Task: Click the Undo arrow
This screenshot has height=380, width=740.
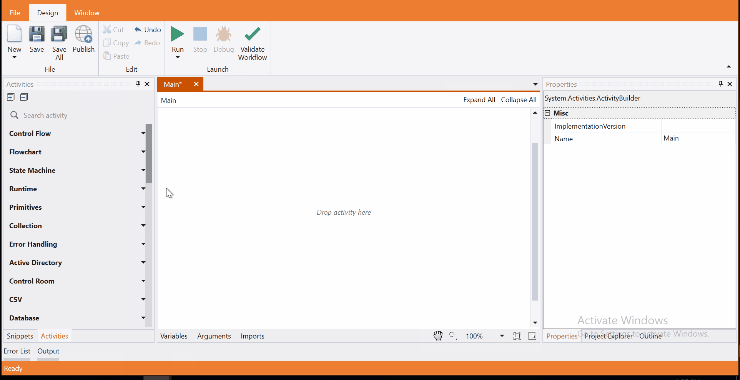Action: (x=138, y=29)
